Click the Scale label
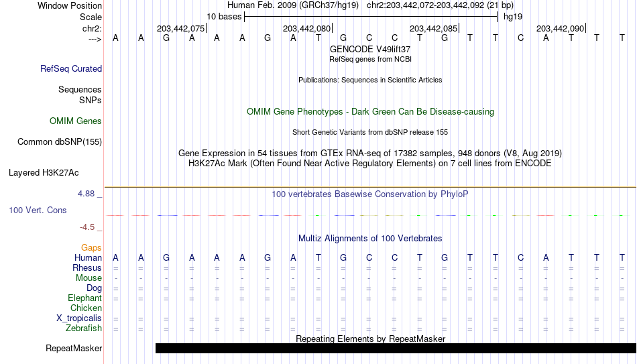The width and height of the screenshot is (637, 364). tap(91, 17)
